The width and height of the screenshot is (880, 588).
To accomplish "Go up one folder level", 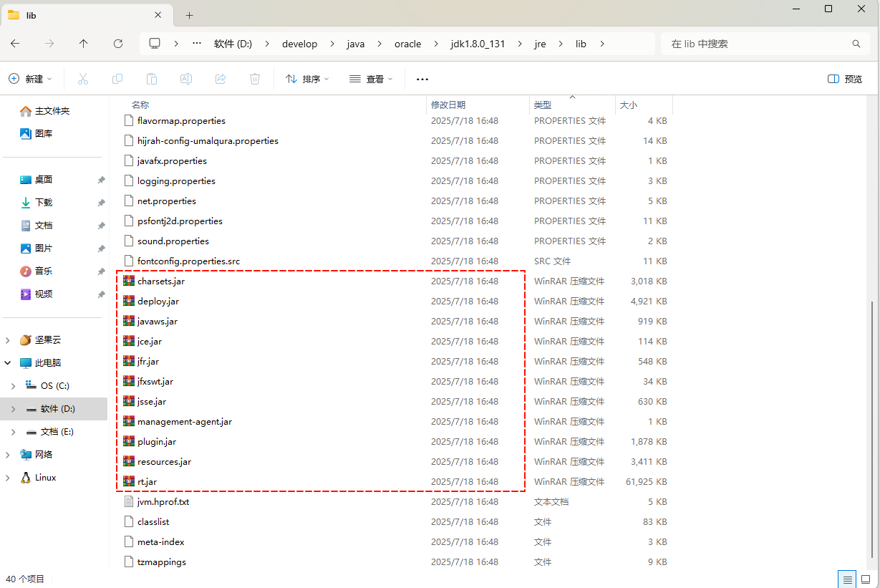I will [84, 44].
